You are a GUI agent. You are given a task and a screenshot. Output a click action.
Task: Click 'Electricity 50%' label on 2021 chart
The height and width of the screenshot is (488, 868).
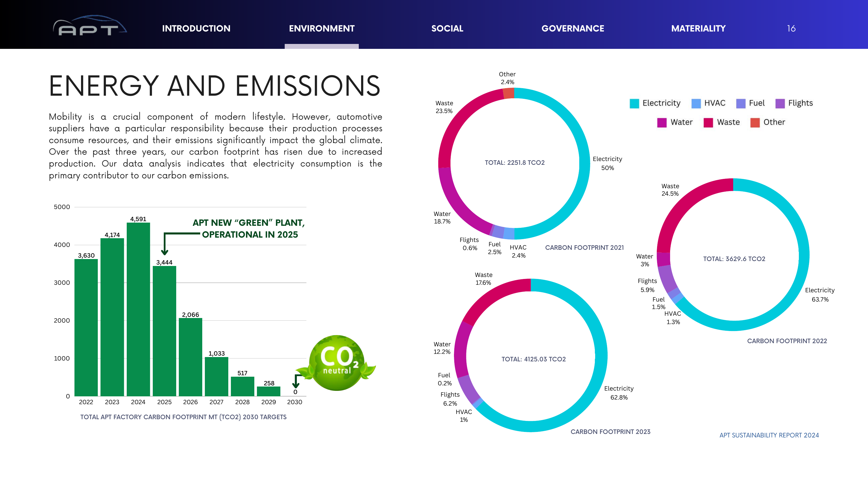tap(607, 163)
